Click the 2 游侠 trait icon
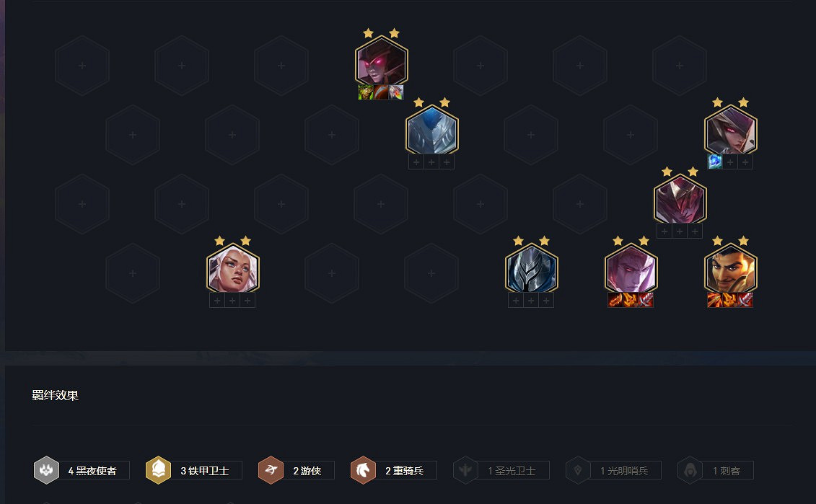 (271, 470)
